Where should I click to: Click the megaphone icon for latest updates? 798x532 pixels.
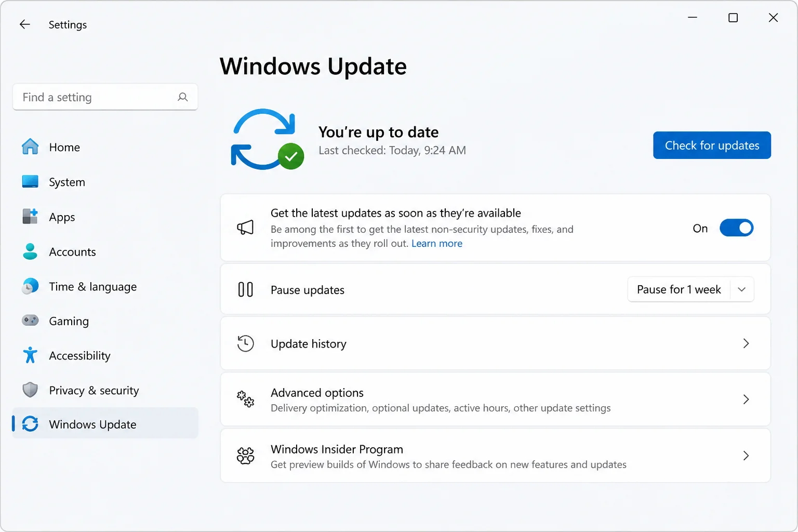coord(245,227)
